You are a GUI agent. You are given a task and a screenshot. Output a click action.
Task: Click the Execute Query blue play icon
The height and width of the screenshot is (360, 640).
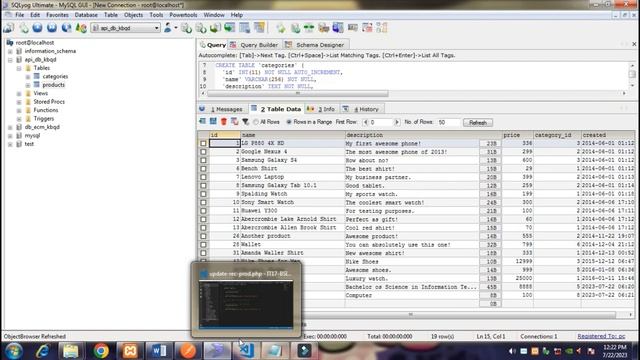point(38,28)
